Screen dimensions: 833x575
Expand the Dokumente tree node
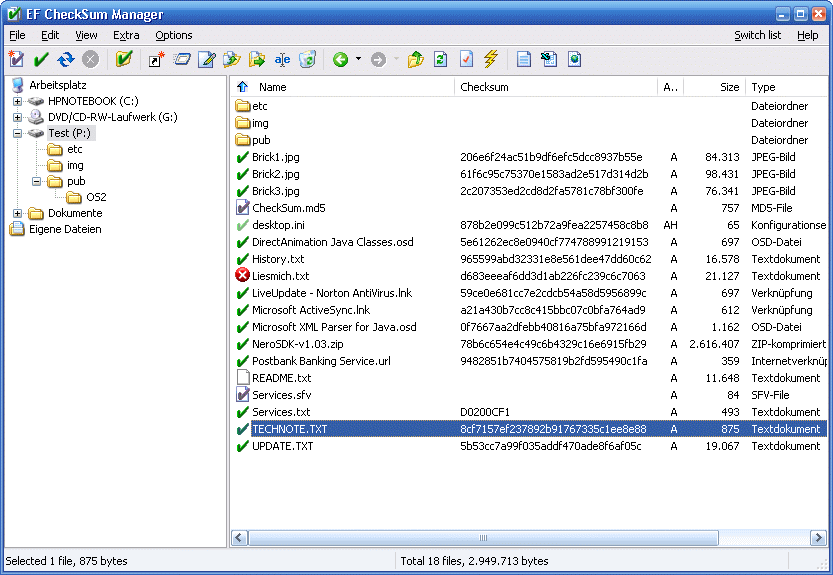(x=18, y=213)
